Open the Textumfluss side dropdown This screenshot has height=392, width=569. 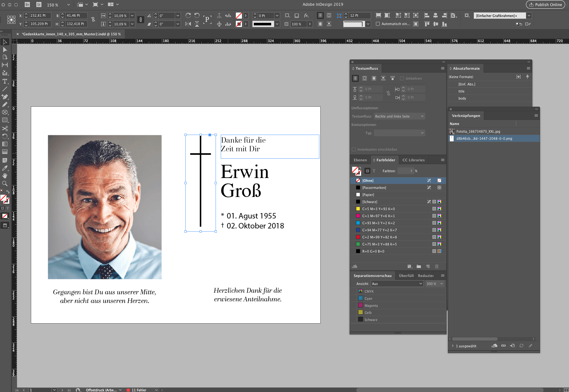tap(399, 116)
